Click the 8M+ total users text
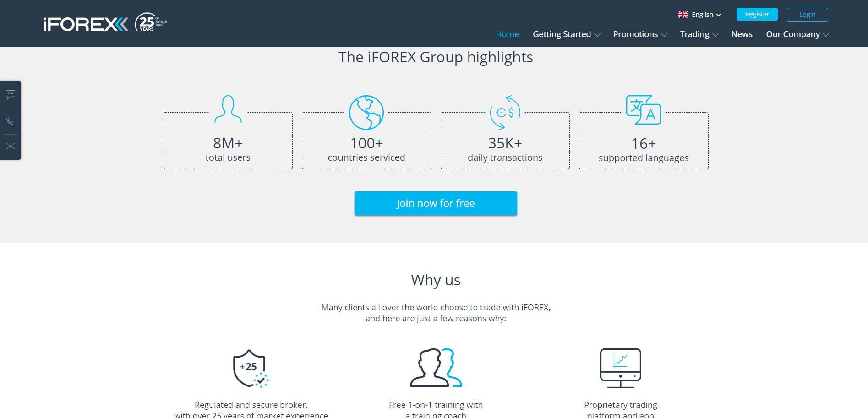 pos(228,149)
